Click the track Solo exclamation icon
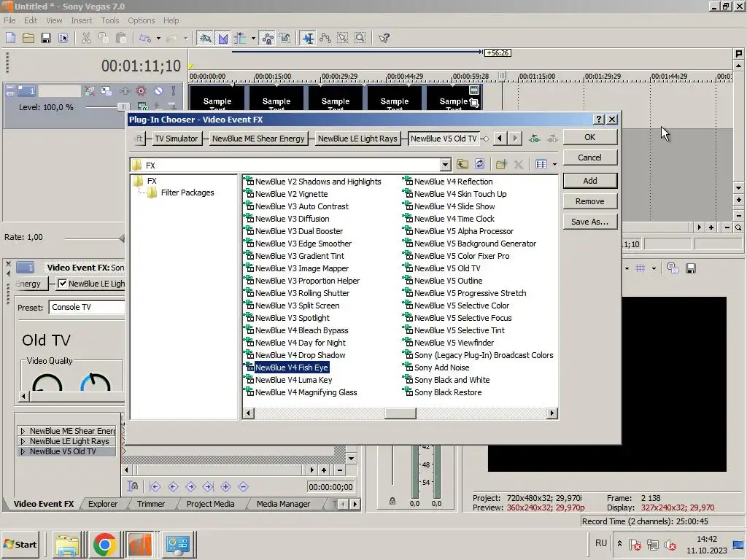 pos(174,90)
